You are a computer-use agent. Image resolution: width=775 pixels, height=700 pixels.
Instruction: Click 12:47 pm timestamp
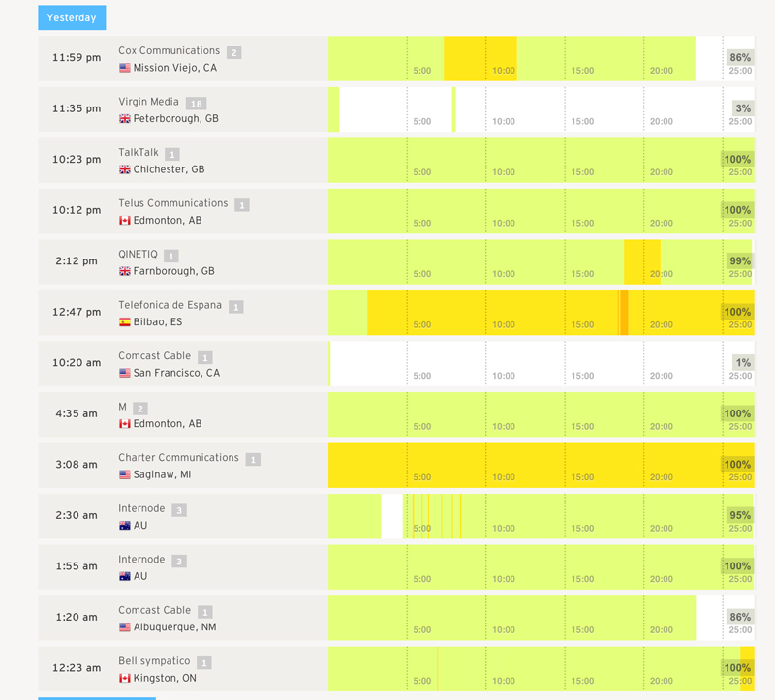click(77, 312)
